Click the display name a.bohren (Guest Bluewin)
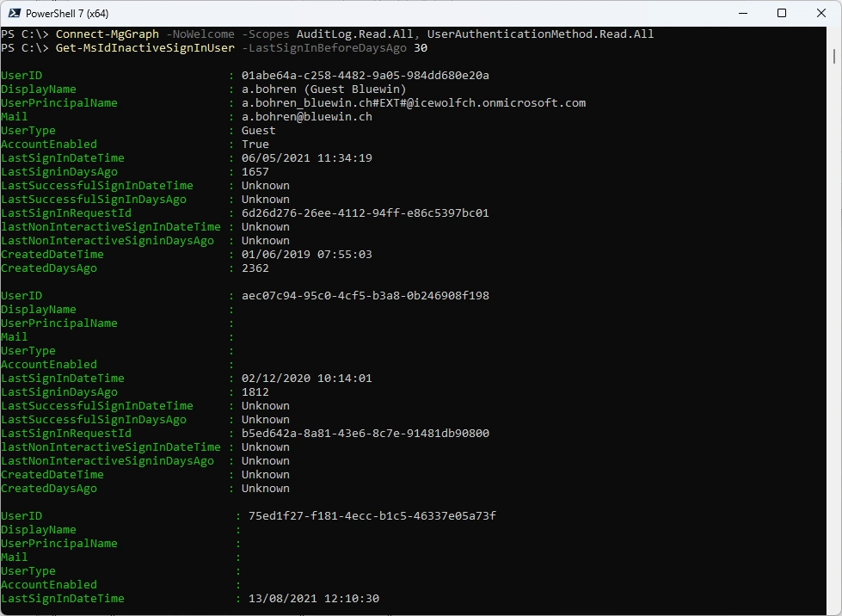The image size is (842, 616). pyautogui.click(x=323, y=89)
